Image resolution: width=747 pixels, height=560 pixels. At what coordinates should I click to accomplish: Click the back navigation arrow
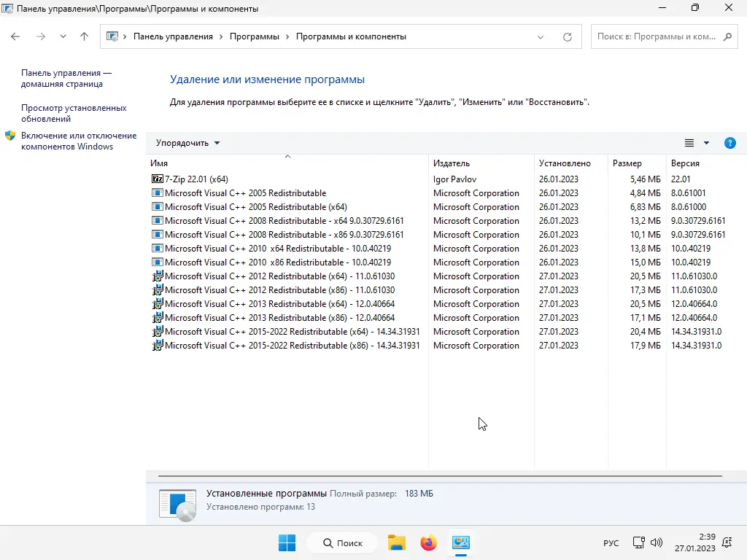click(15, 36)
